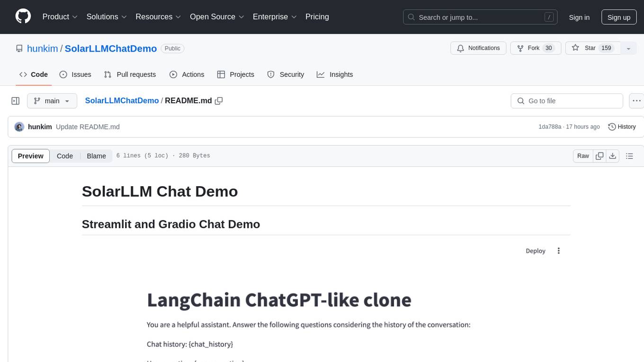This screenshot has width=644, height=362.
Task: Expand the Enterprise menu
Action: [x=275, y=17]
